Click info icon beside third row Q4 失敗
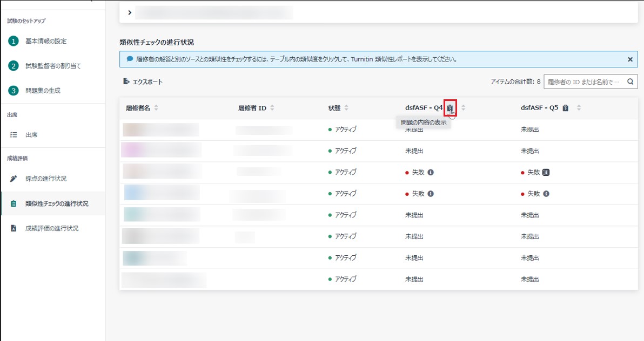This screenshot has width=644, height=341. tap(431, 173)
